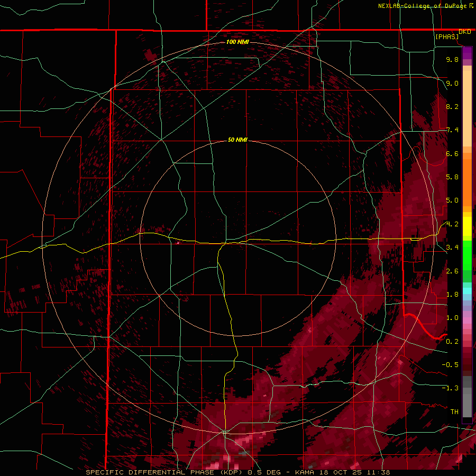Click the 3.4 color scale value
The image size is (476, 476).
point(452,248)
